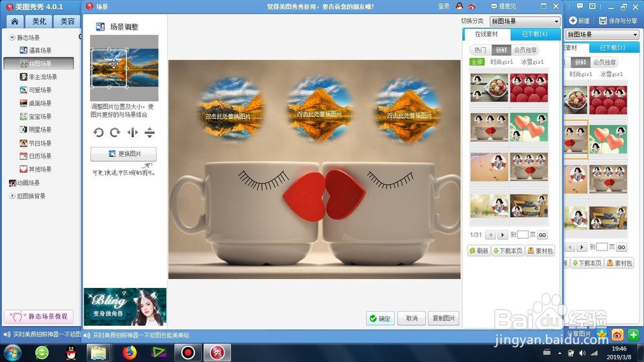Click the 登录 link

pyautogui.click(x=444, y=6)
